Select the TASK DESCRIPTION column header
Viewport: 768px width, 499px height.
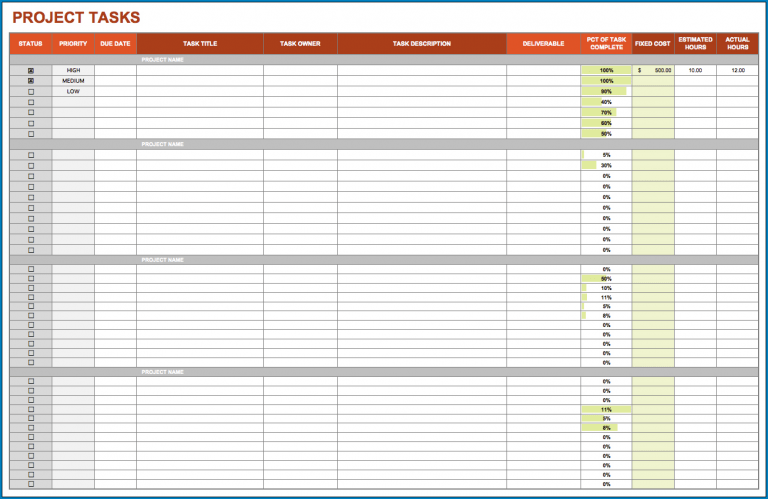coord(422,44)
